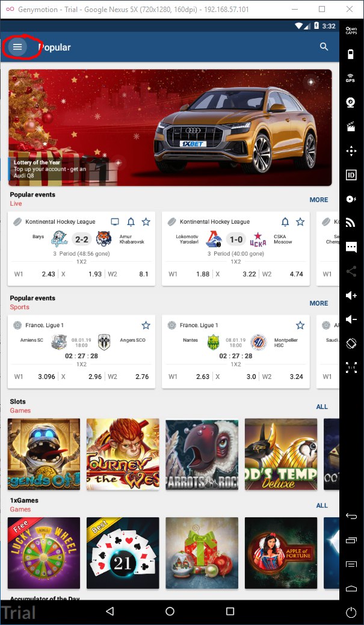Click ALL next to Slots
364x625 pixels.
click(322, 407)
